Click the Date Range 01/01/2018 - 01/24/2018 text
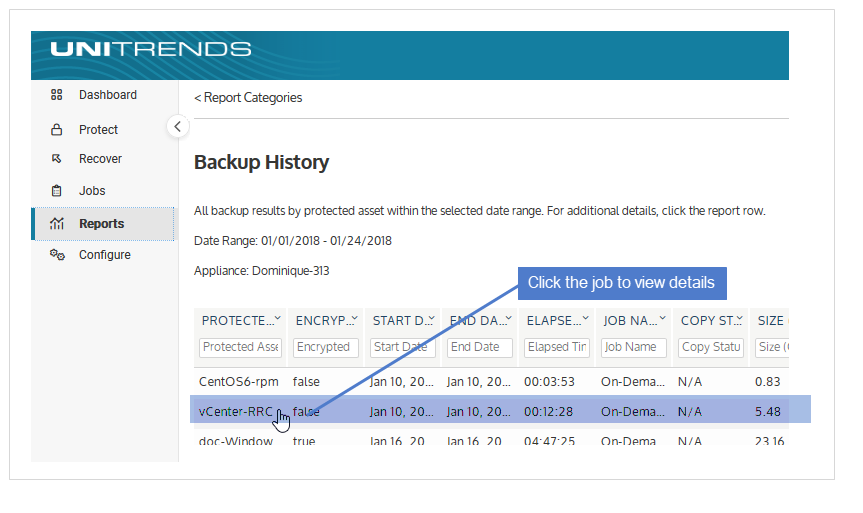Screen dimensions: 863x513 point(293,241)
